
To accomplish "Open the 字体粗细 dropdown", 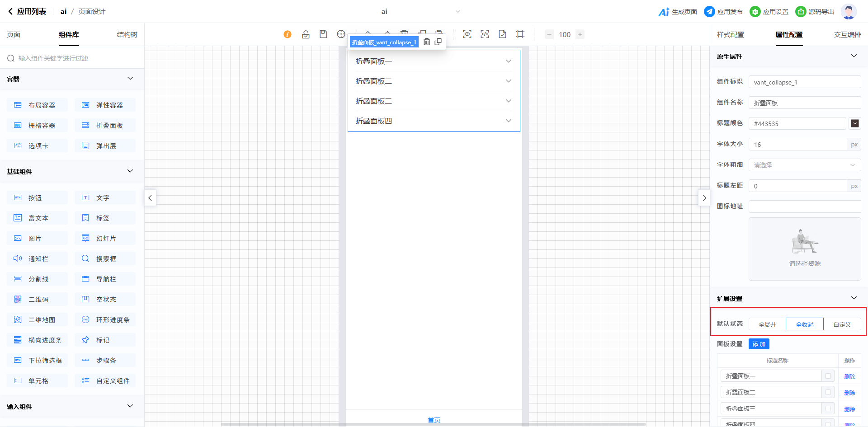I will [x=805, y=165].
